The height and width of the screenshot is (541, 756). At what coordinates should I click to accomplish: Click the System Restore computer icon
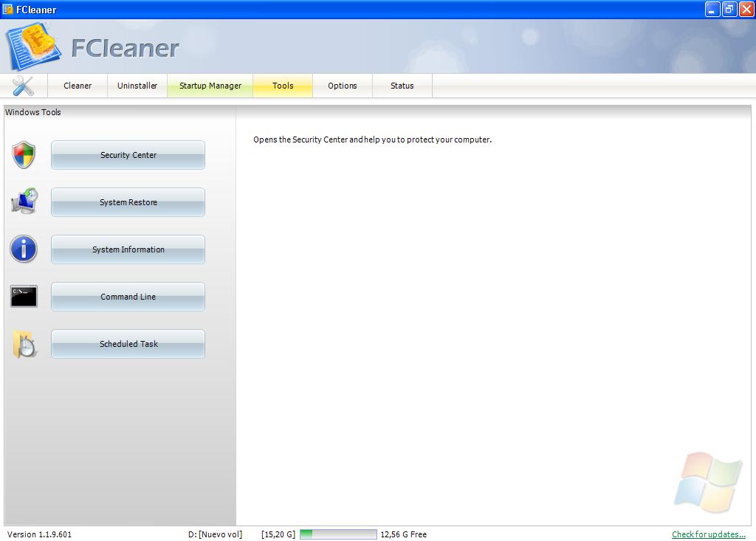[x=24, y=201]
